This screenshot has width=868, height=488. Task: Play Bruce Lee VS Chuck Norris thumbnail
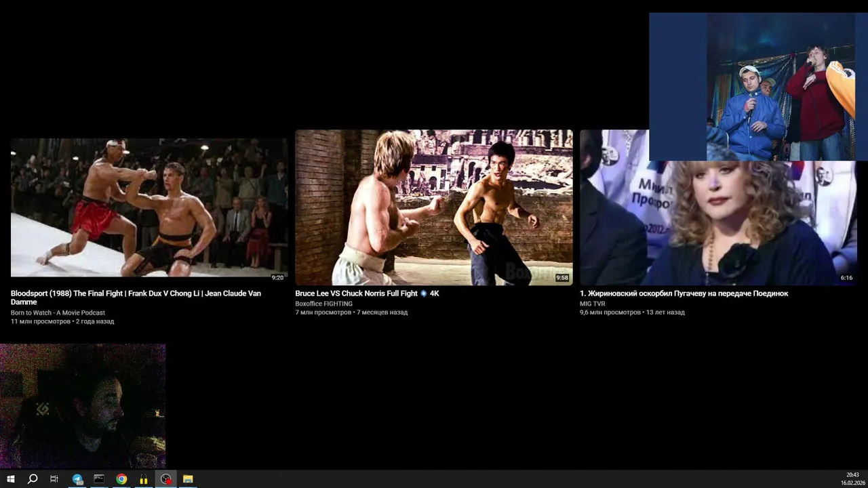click(x=434, y=207)
